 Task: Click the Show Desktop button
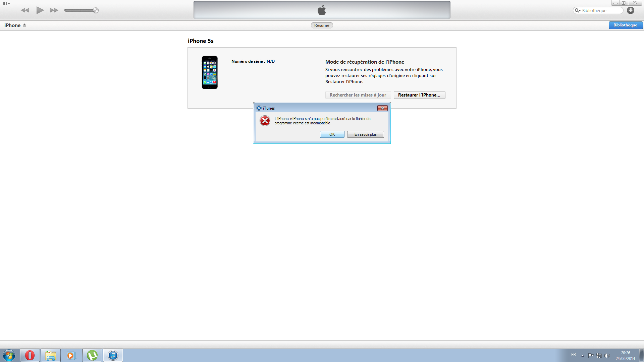642,355
